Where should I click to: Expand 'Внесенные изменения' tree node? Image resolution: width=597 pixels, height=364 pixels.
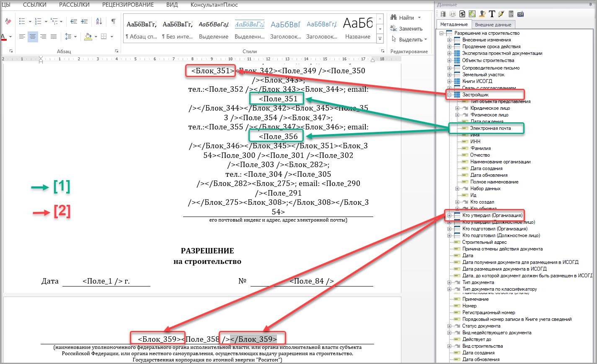click(449, 40)
